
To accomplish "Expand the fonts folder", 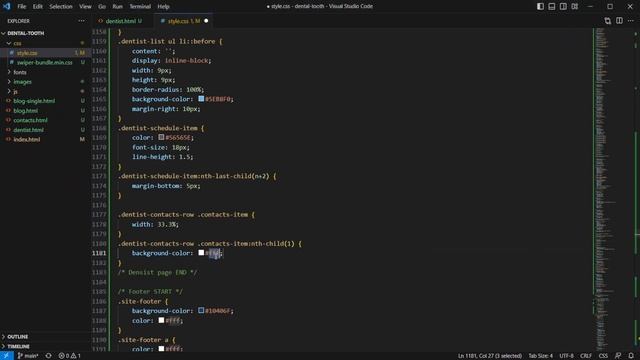I will pyautogui.click(x=20, y=72).
